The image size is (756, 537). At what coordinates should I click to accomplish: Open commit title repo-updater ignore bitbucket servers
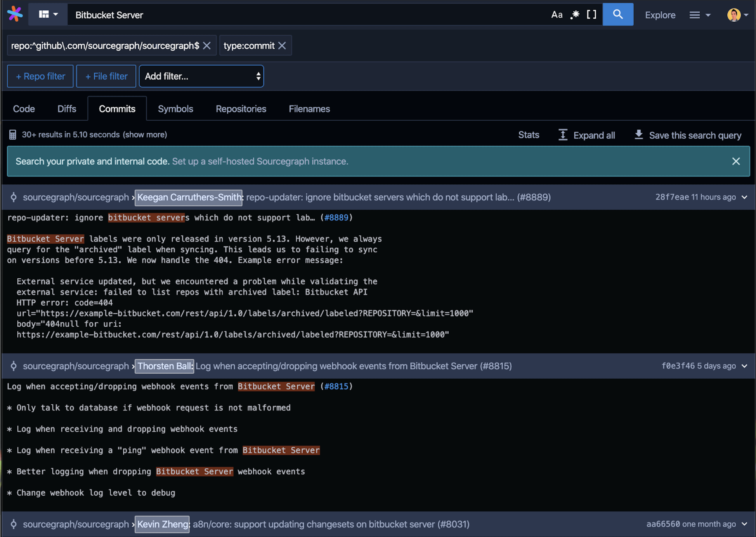click(398, 198)
